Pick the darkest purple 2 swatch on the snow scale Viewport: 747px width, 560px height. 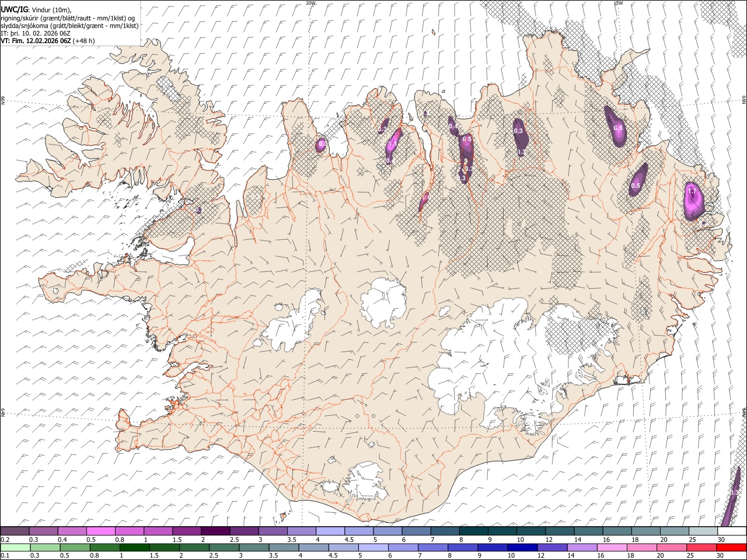click(215, 531)
